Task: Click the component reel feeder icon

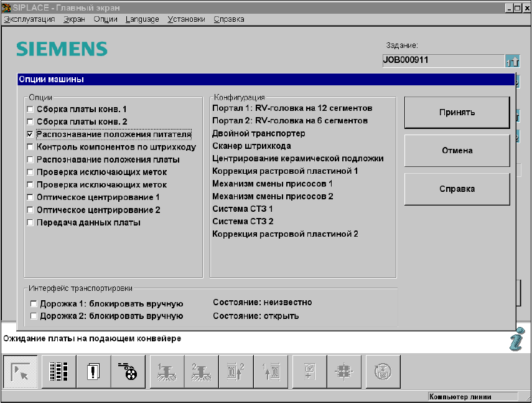Action: (128, 371)
